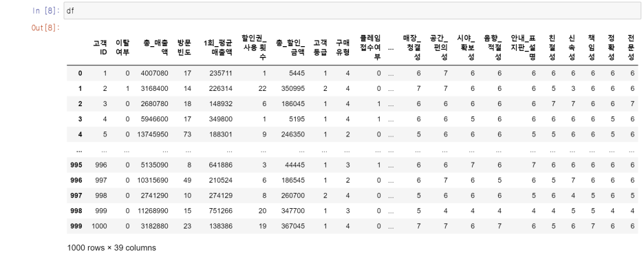Image resolution: width=644 pixels, height=257 pixels.
Task: Click the code cell containing df
Action: pos(353,11)
